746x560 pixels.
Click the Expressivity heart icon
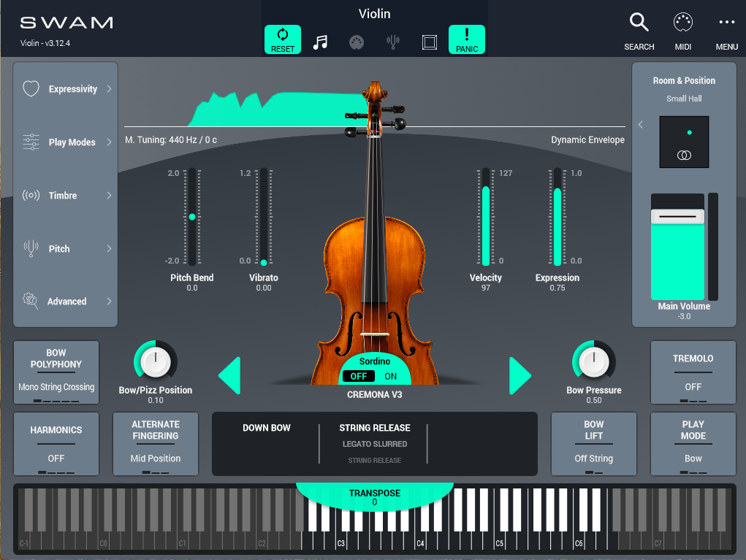pyautogui.click(x=31, y=89)
